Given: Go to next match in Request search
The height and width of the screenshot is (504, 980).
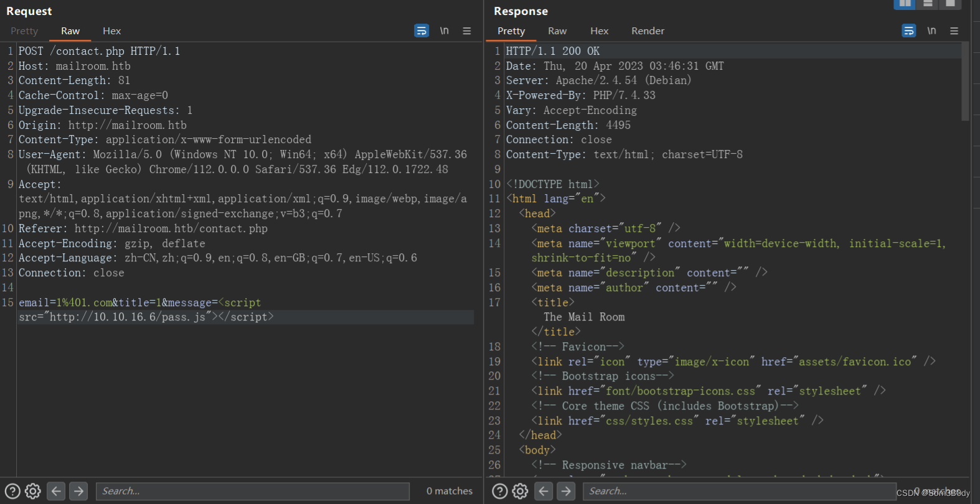Looking at the screenshot, I should point(78,491).
